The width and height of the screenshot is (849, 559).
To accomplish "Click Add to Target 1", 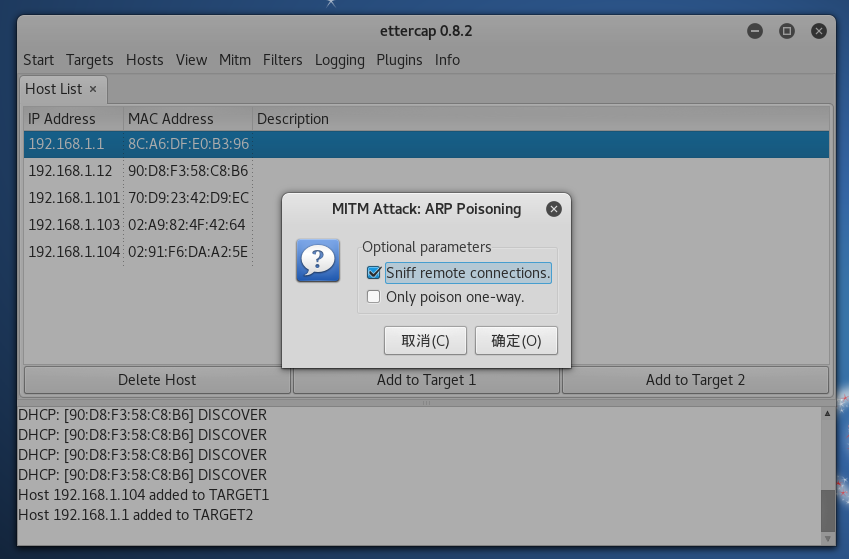I will [x=426, y=380].
